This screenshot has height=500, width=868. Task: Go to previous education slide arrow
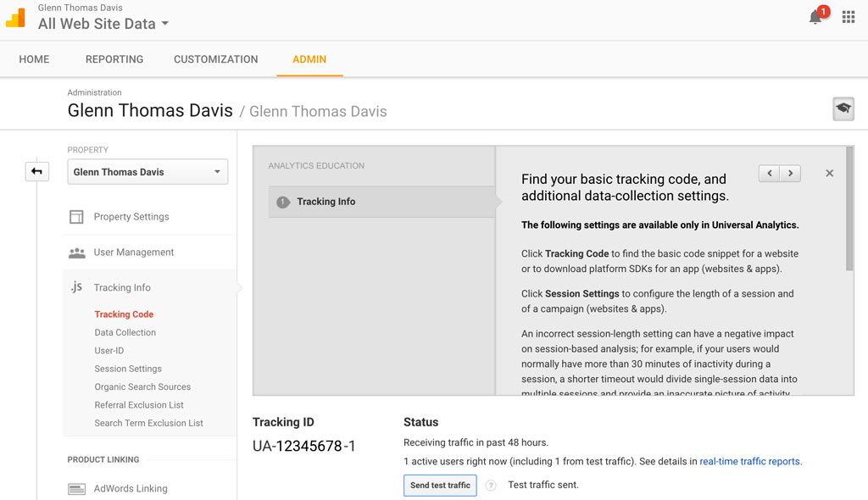point(770,174)
